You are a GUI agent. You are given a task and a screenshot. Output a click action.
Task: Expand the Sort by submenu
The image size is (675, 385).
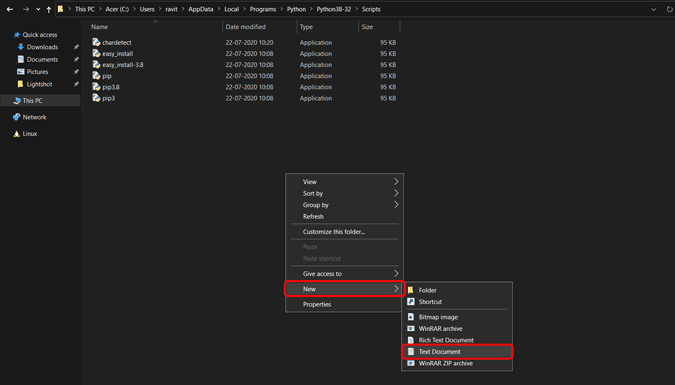[x=344, y=193]
